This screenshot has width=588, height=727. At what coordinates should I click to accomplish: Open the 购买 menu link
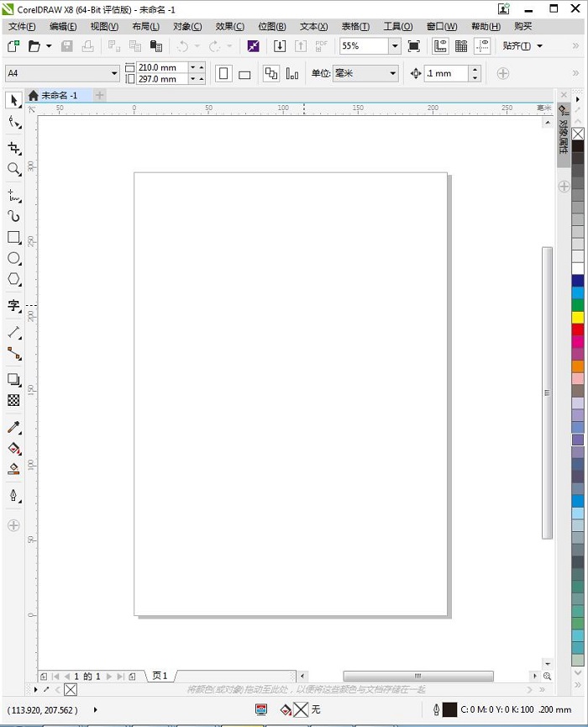click(x=523, y=26)
